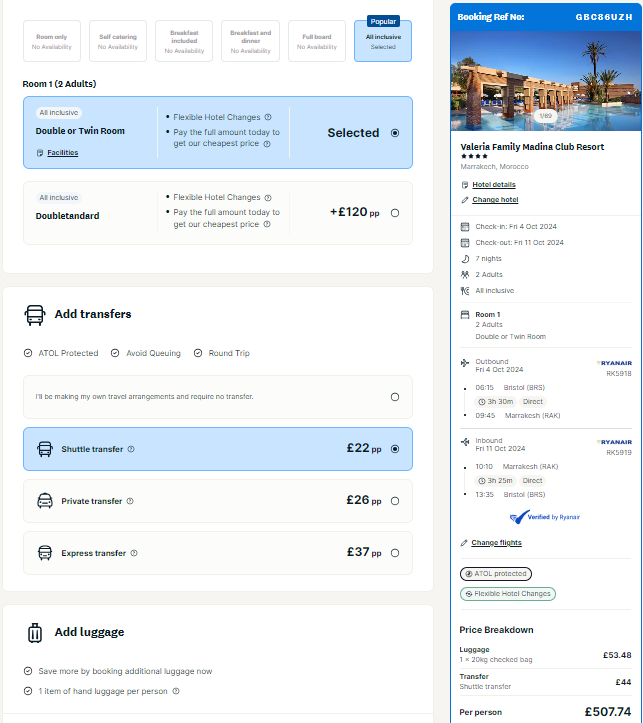The height and width of the screenshot is (723, 643).
Task: Click the Change flights link
Action: (496, 543)
